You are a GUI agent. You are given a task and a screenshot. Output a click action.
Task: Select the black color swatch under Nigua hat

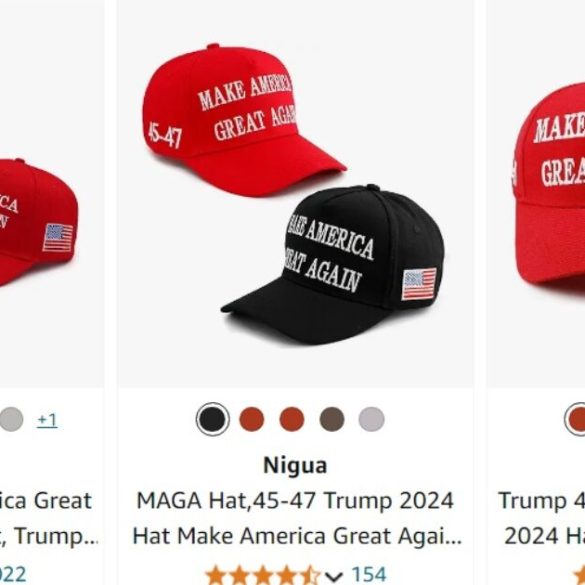coord(213,419)
